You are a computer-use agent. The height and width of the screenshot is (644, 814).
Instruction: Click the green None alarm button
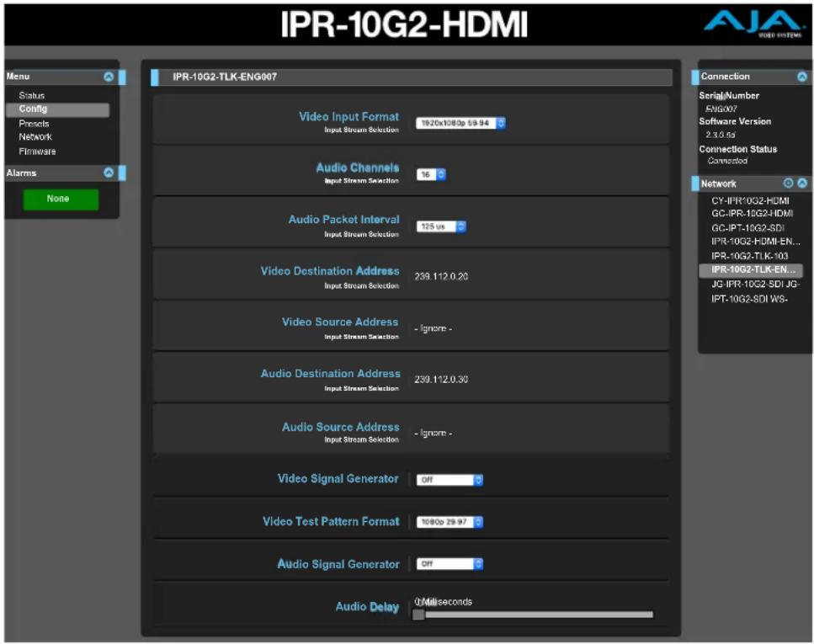tap(61, 199)
